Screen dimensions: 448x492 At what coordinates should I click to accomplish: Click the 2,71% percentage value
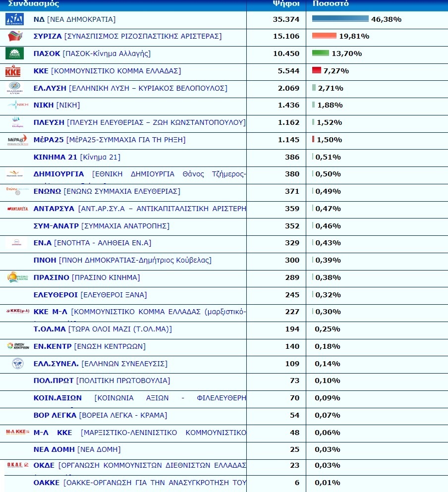[331, 88]
